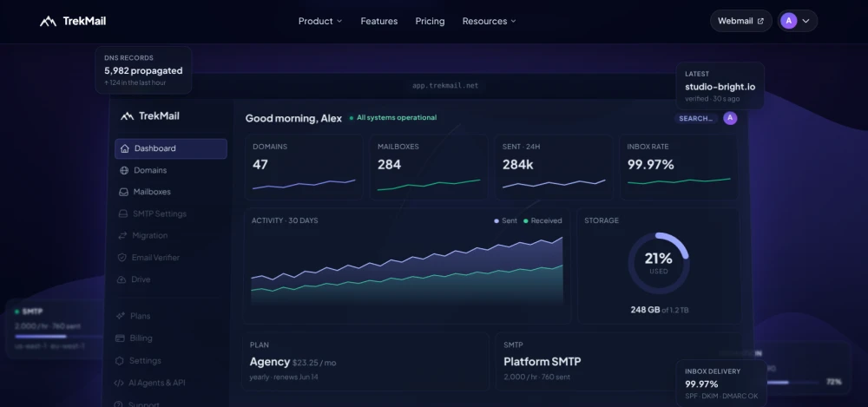Click the Storage 21% used ring
The width and height of the screenshot is (868, 407).
coord(658,263)
